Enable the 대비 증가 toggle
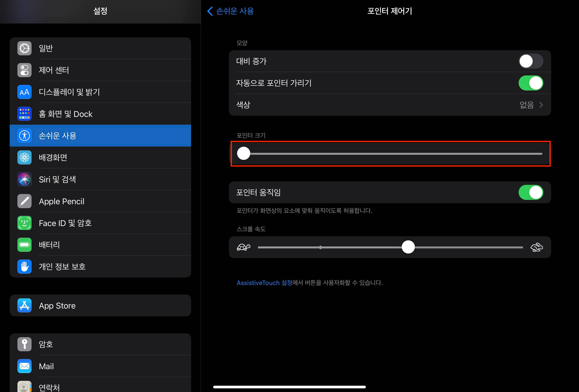 click(531, 61)
